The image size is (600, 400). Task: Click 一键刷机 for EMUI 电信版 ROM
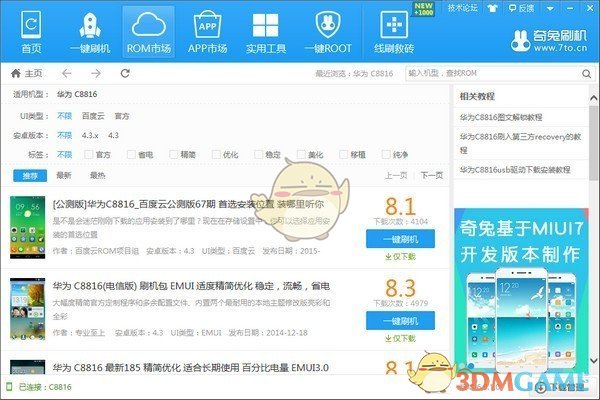[400, 321]
